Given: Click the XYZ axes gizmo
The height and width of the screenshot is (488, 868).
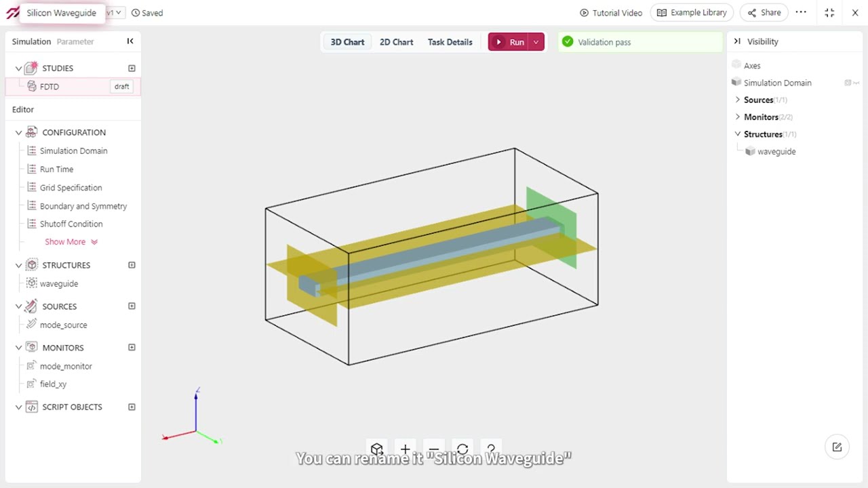Looking at the screenshot, I should click(193, 417).
